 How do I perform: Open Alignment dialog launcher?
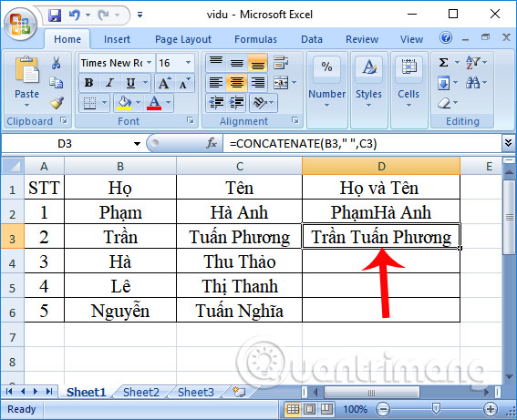295,120
